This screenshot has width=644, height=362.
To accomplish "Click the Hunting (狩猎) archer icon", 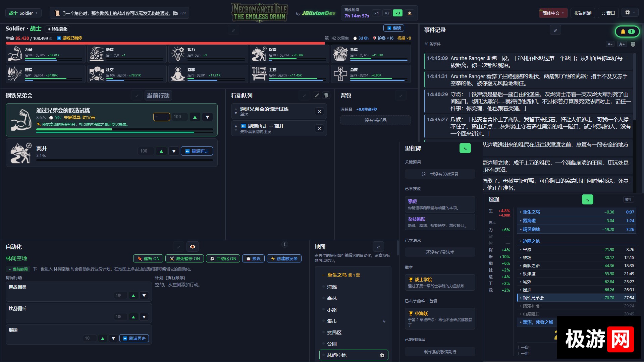I will (x=15, y=74).
